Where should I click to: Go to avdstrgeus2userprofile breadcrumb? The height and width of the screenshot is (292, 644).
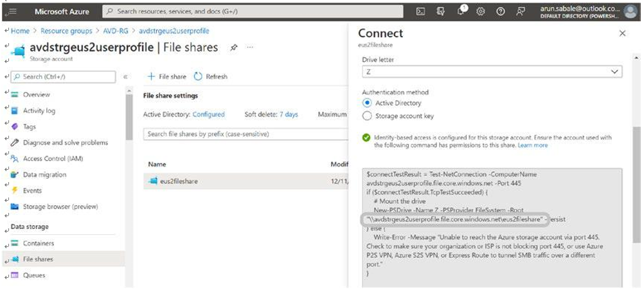(174, 31)
